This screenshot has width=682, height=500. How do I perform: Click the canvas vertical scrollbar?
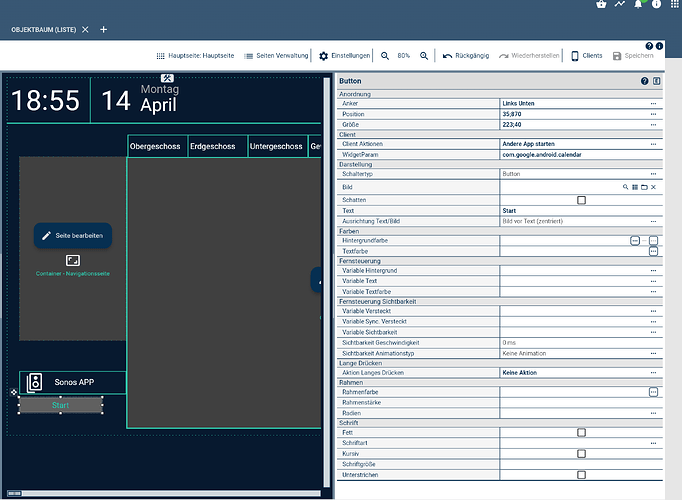tap(327, 283)
